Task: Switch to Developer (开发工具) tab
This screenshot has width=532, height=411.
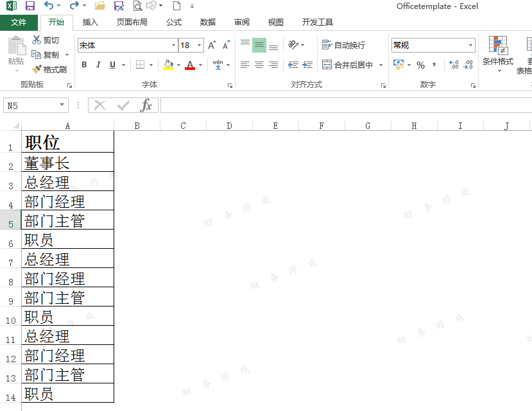Action: point(317,22)
